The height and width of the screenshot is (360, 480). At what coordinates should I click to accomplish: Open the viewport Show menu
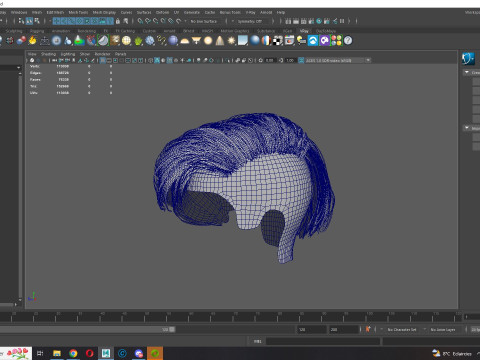point(85,54)
